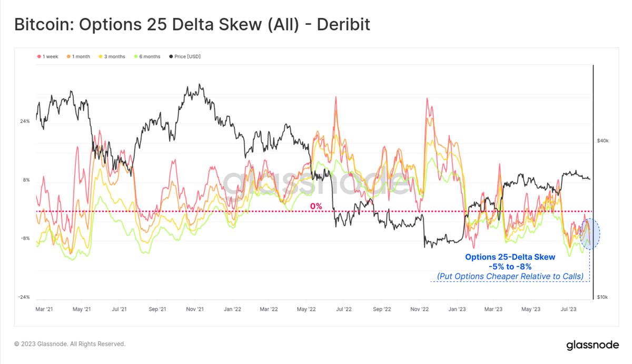Click the chart title text
The width and height of the screenshot is (632, 364).
pos(192,25)
